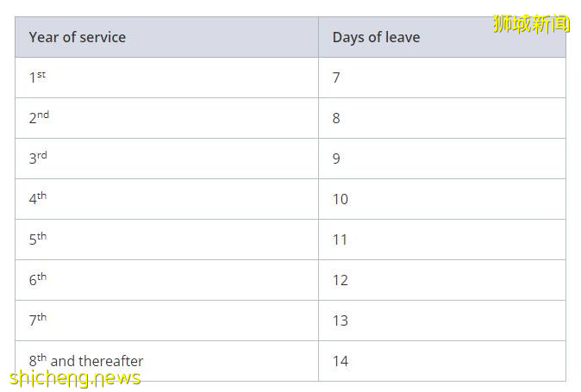Select the 4th year of service cell
The image size is (581, 392).
pyautogui.click(x=38, y=199)
